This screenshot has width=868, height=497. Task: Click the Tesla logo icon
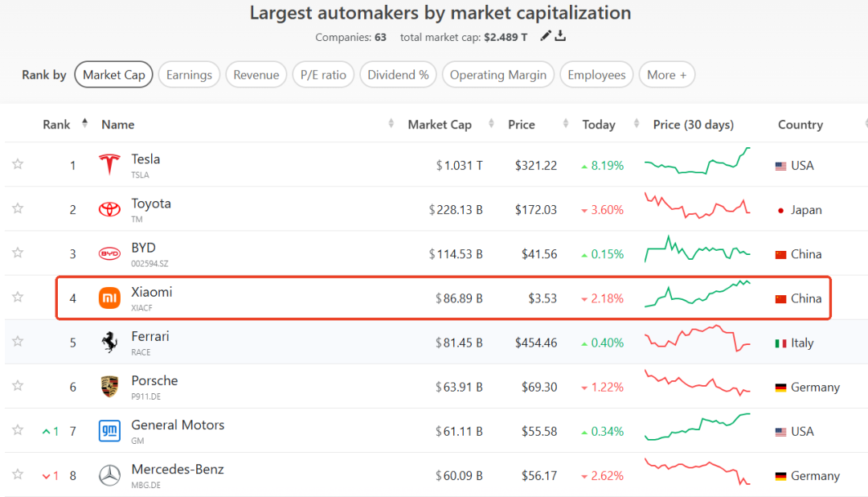(109, 165)
